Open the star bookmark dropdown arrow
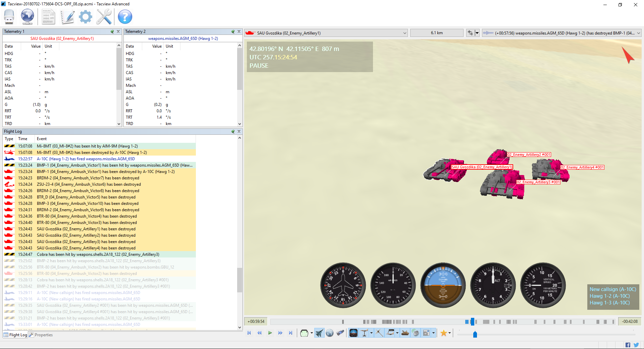The height and width of the screenshot is (349, 644). tap(449, 333)
